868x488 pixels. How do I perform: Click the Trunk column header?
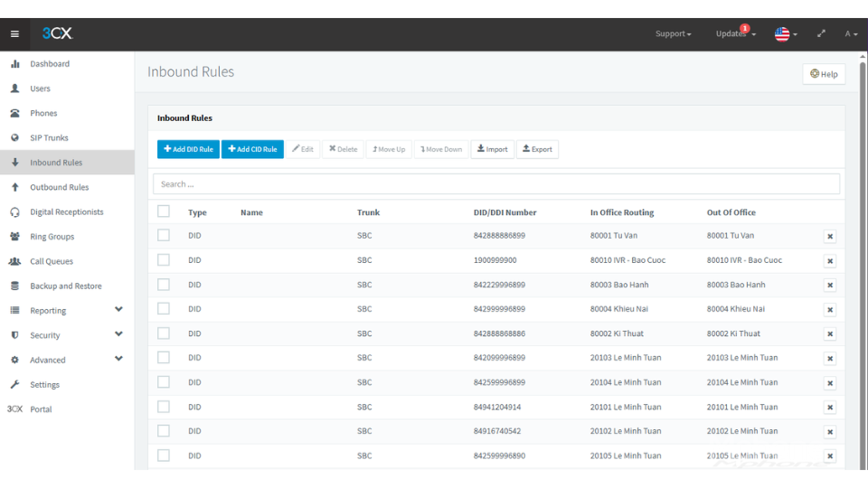[368, 212]
